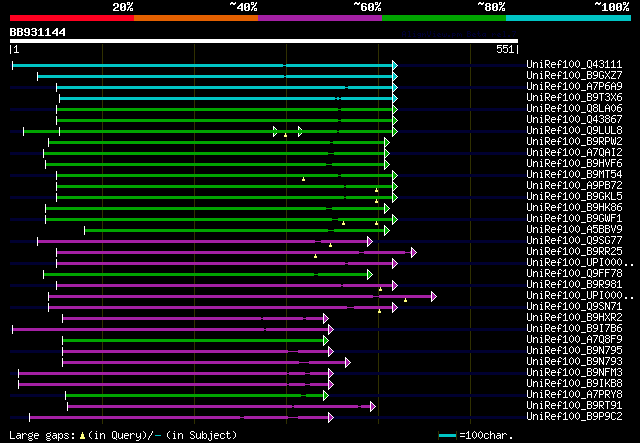This screenshot has width=640, height=443.
Task: Select the UniRef100_A7Q8F9 hit label
Action: pos(574,340)
